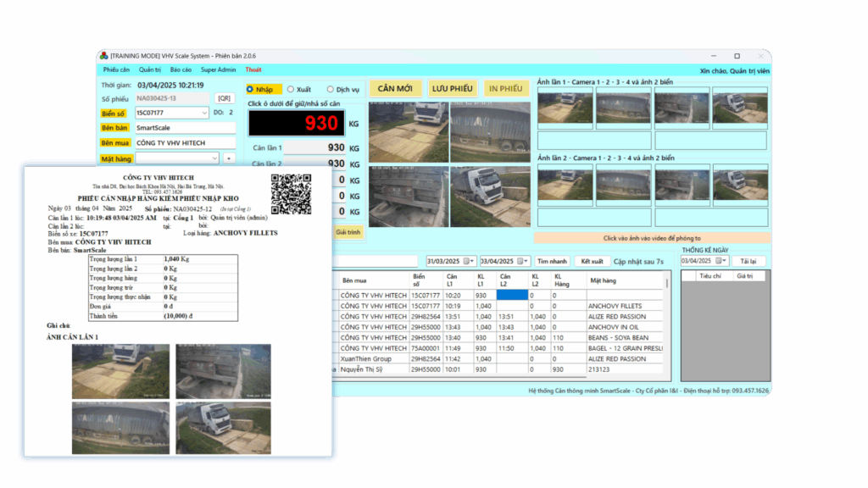Click the large live camera view of the white truck cab
Screen dimensions: 868x488
click(490, 197)
